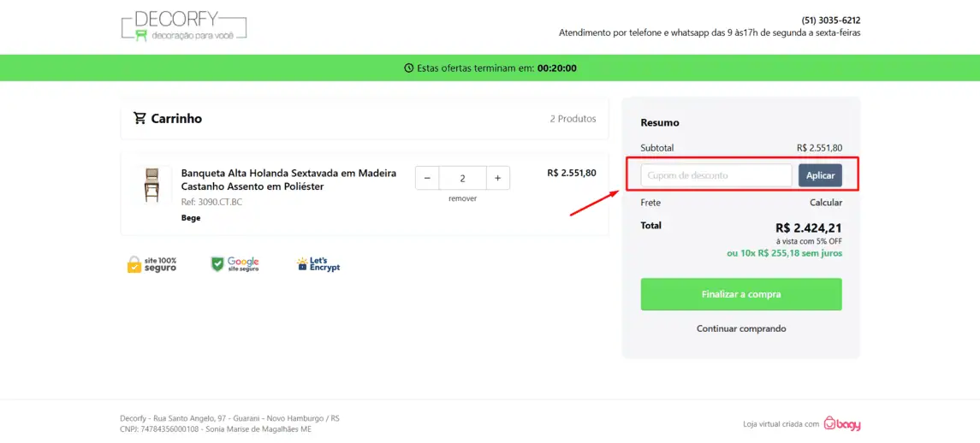The height and width of the screenshot is (443, 980).
Task: Click the Google site seguro badge
Action: (x=235, y=264)
